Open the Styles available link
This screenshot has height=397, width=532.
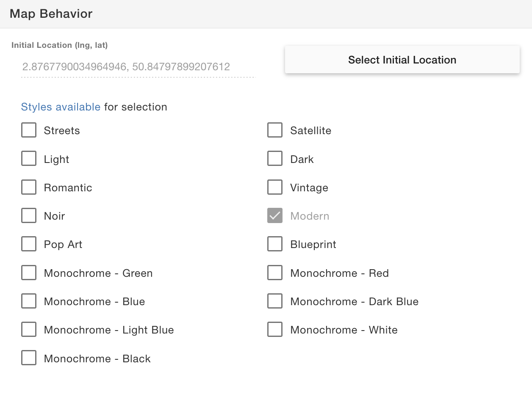61,107
